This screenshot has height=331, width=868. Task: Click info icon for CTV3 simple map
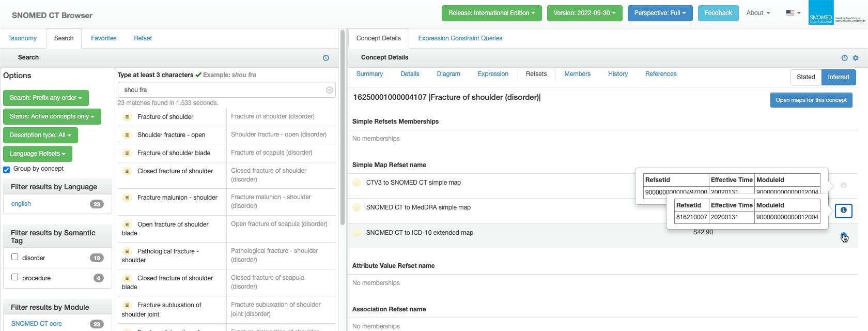click(x=844, y=185)
